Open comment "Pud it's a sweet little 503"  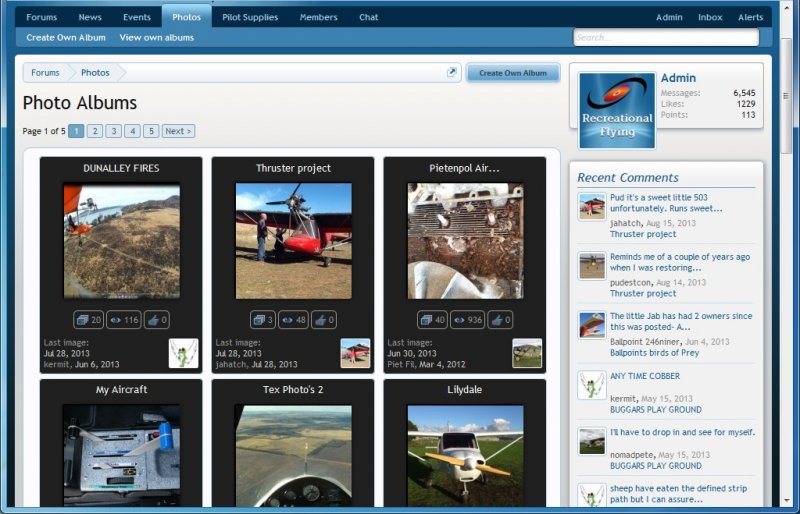point(666,203)
